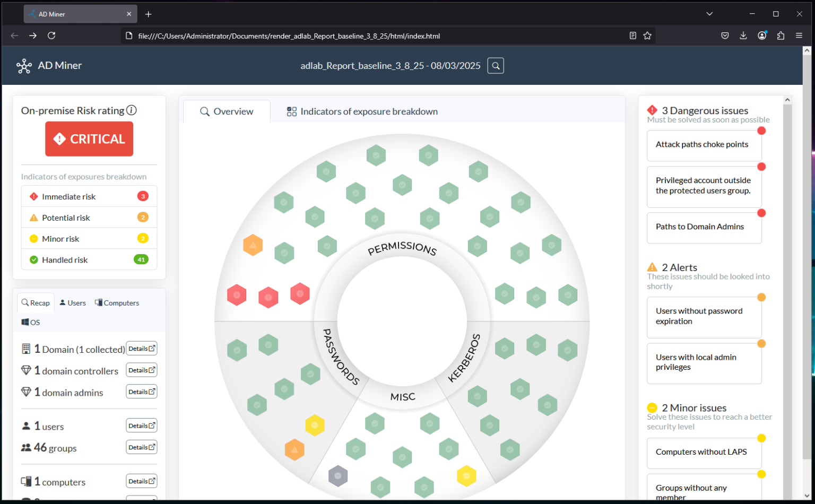Open the browser extensions icon

click(x=781, y=36)
